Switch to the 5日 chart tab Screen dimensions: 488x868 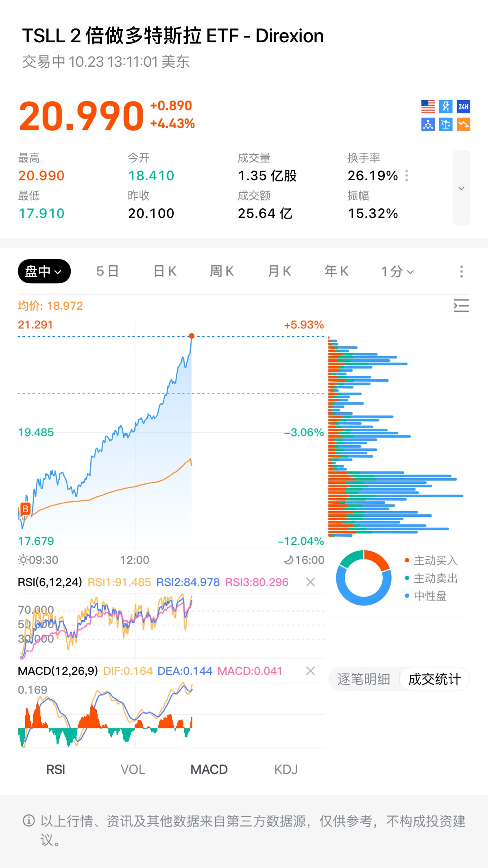tap(107, 271)
